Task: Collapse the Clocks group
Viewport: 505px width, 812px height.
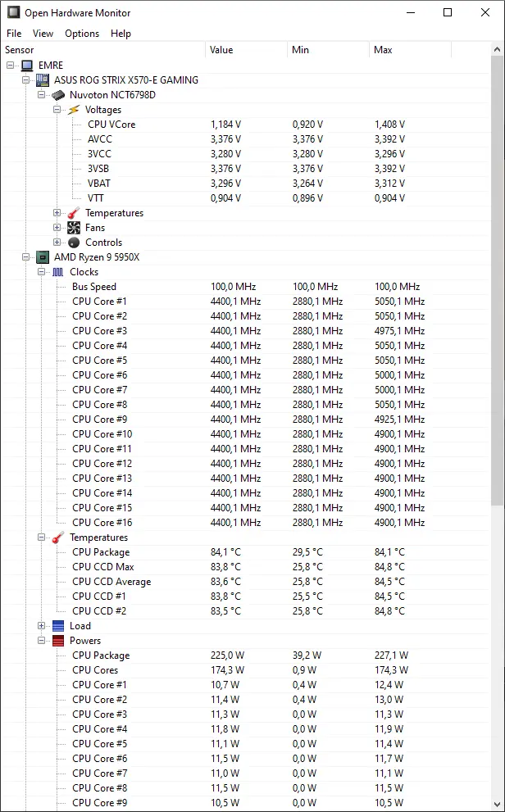Action: tap(42, 271)
